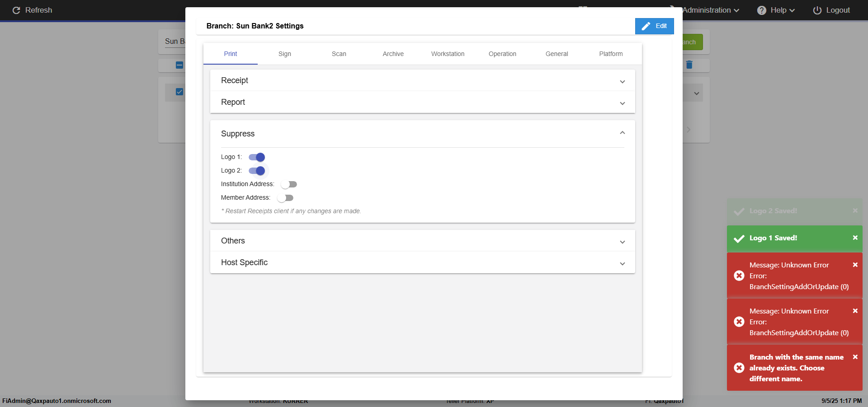
Task: Disable the Logo 1 suppress toggle
Action: pos(257,157)
